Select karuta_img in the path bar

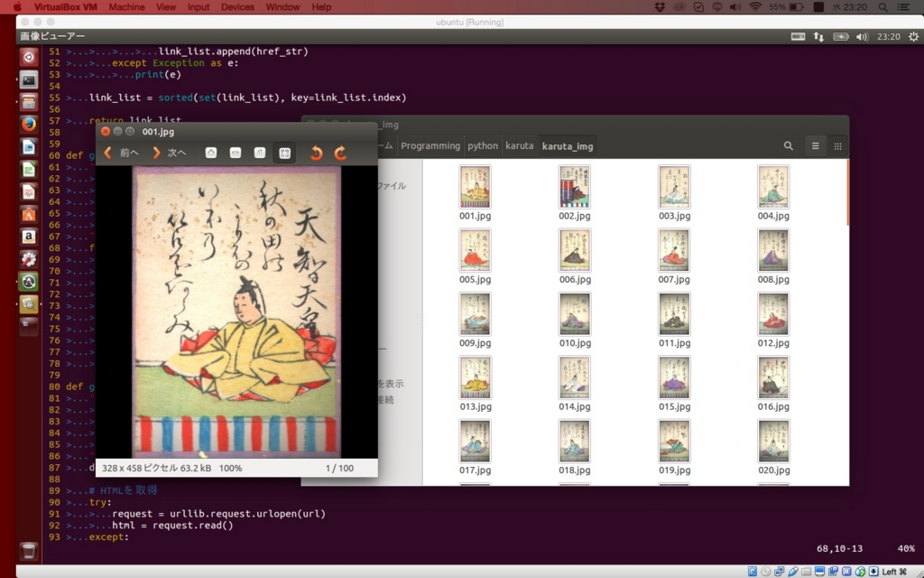[568, 145]
